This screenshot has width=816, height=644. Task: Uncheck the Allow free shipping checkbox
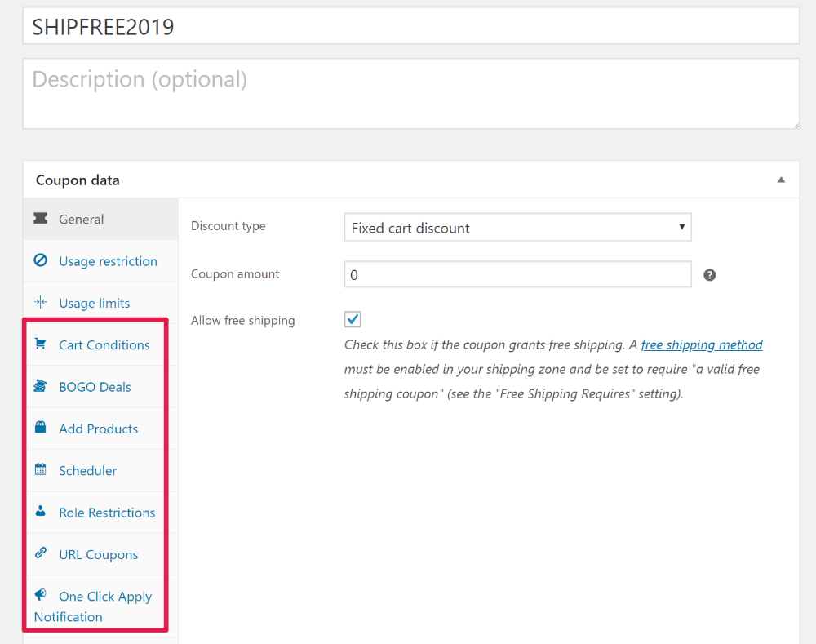pos(353,319)
